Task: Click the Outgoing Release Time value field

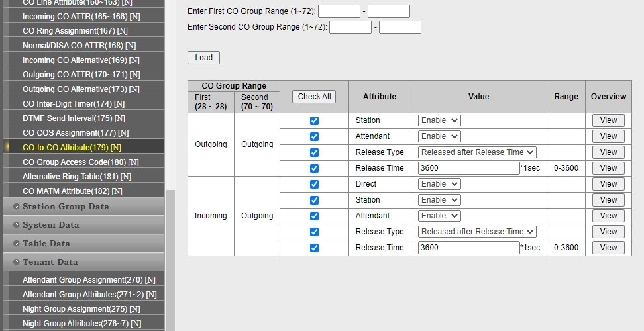Action: pos(468,168)
